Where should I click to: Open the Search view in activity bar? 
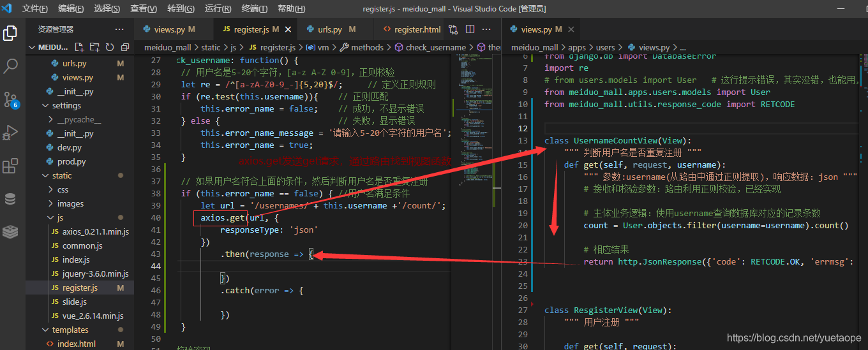point(10,66)
